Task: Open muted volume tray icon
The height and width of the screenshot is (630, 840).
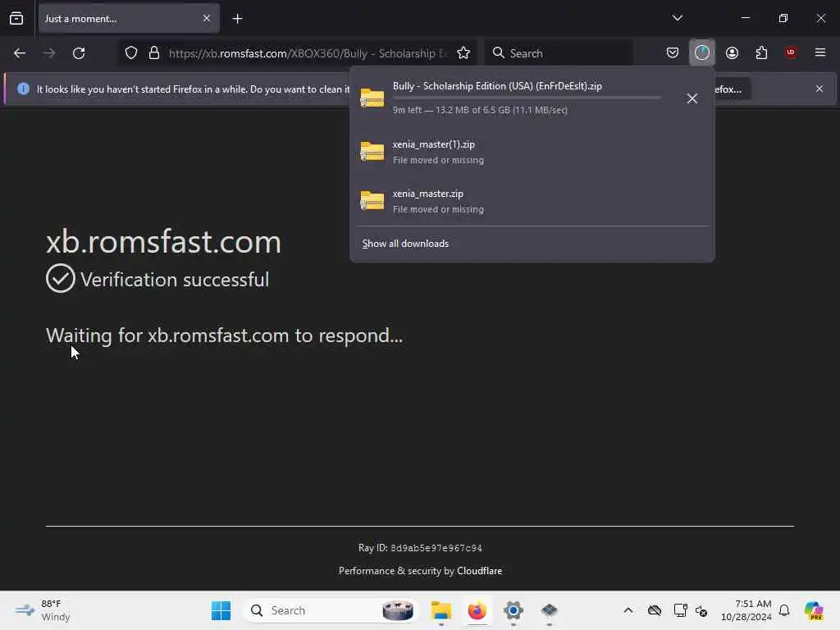Action: tap(702, 610)
